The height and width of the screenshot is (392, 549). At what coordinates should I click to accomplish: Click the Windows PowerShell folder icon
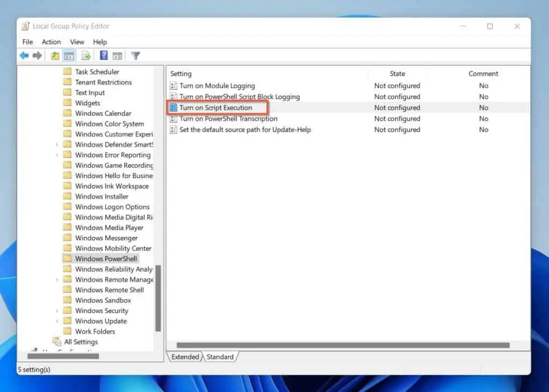click(x=67, y=258)
